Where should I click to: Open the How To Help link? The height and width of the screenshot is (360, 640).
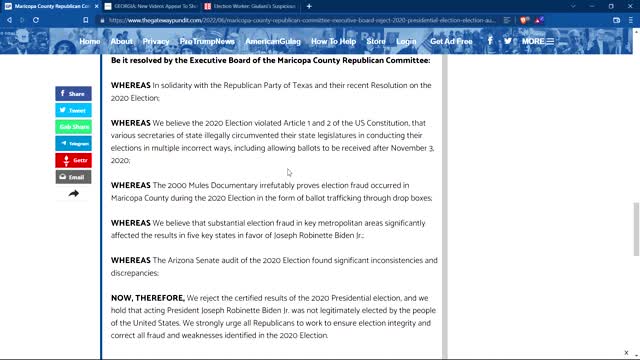point(333,41)
